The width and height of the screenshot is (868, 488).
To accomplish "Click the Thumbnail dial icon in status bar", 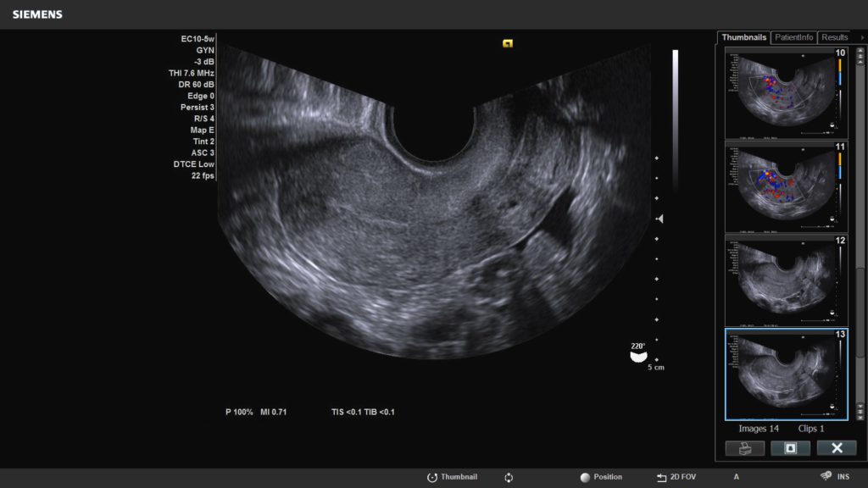I will 431,477.
